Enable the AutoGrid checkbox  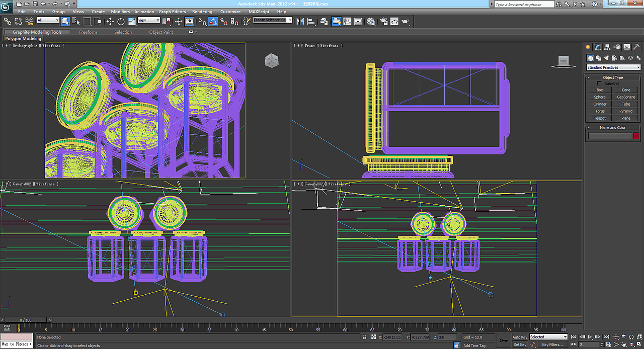click(x=599, y=83)
